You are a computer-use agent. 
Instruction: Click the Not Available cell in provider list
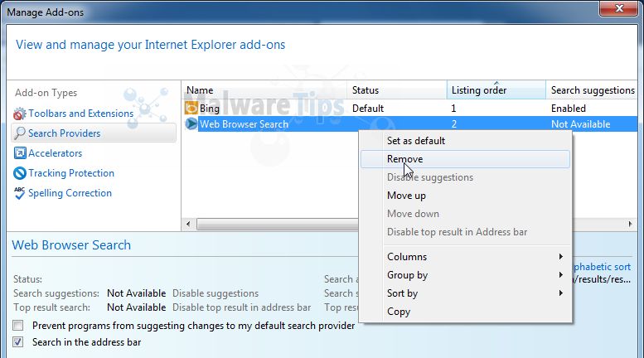(x=581, y=124)
